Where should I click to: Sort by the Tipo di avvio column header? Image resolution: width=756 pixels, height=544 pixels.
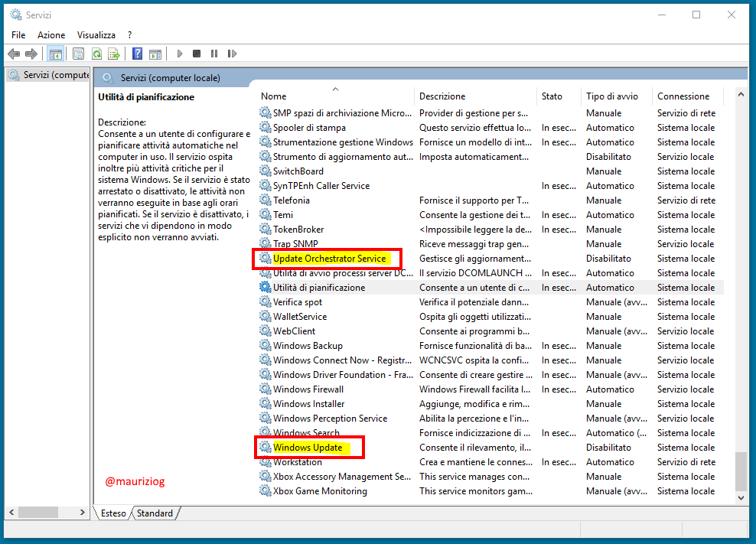pyautogui.click(x=616, y=96)
